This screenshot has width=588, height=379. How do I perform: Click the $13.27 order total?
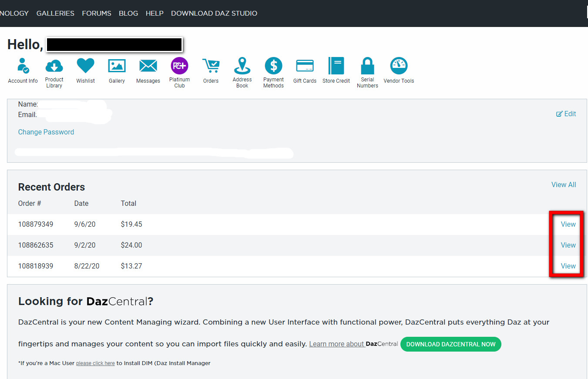pyautogui.click(x=131, y=266)
